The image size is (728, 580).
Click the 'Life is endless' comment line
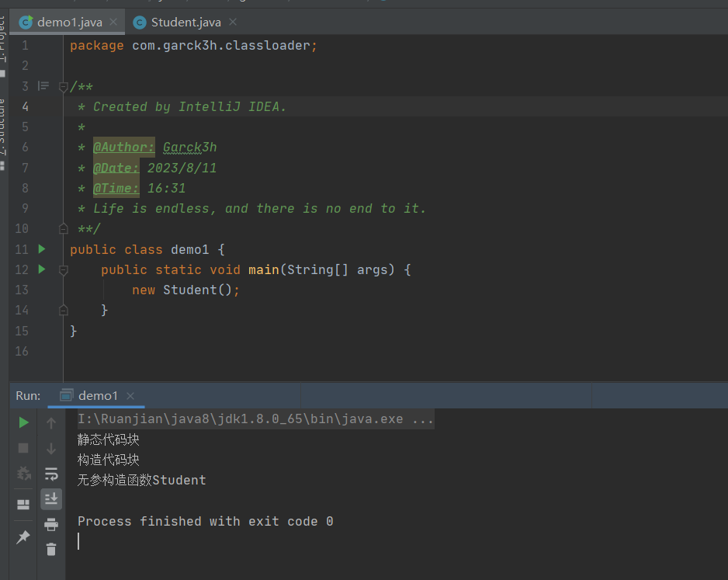point(259,209)
